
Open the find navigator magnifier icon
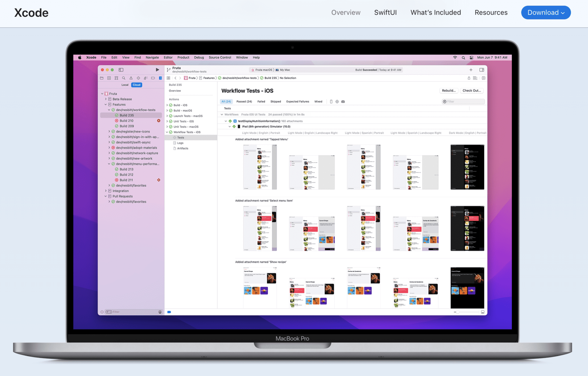124,78
